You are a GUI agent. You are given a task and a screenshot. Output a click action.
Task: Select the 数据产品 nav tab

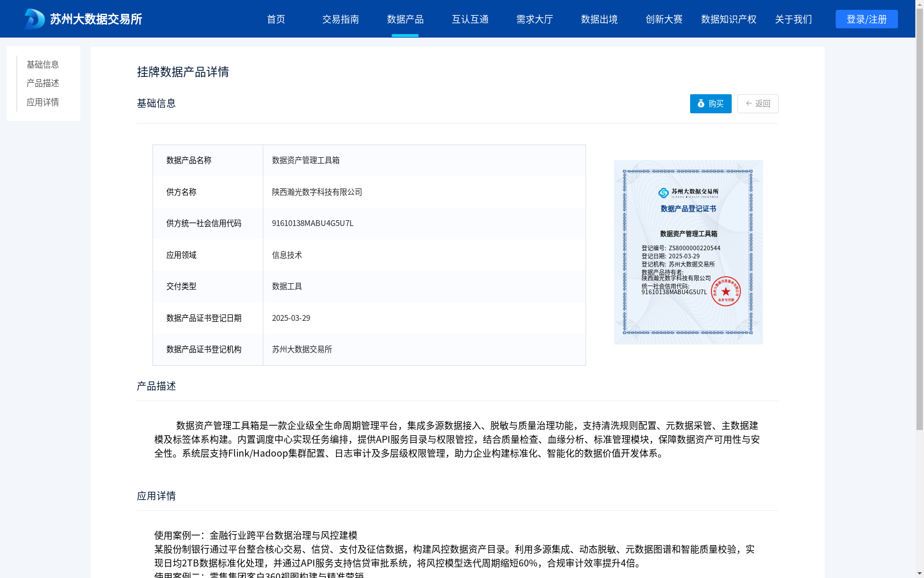pyautogui.click(x=405, y=19)
